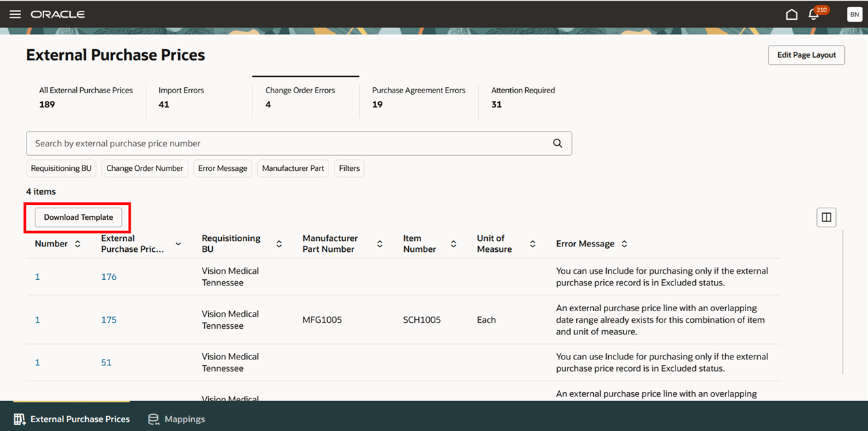The width and height of the screenshot is (868, 431).
Task: Run the search with the magnifier icon
Action: 557,143
